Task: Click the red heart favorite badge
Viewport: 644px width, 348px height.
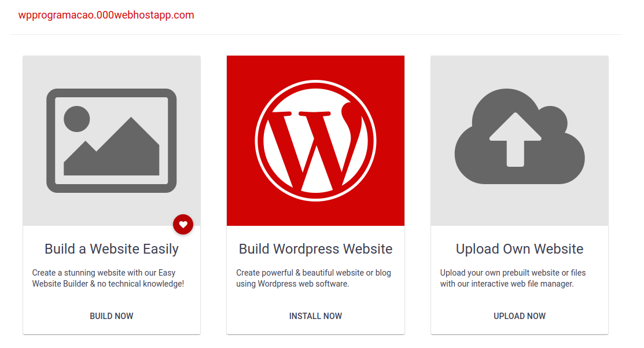Action: pos(183,224)
